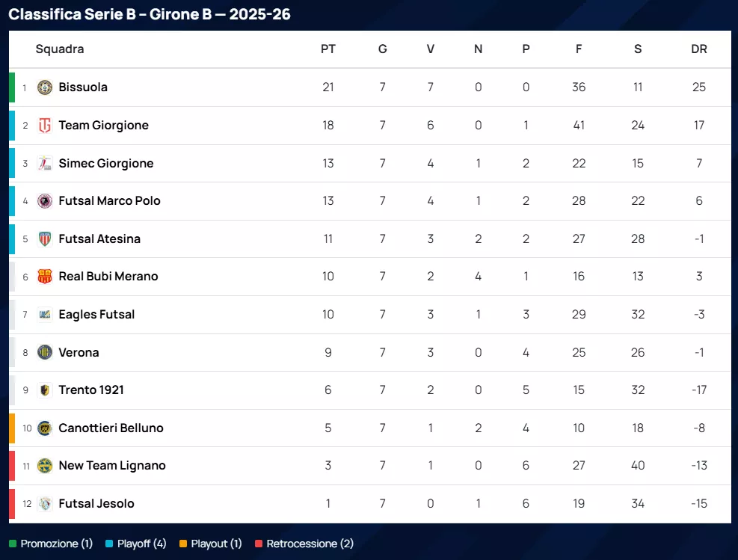Click the Eagles Futsal logo icon
The height and width of the screenshot is (560, 738).
coord(45,315)
